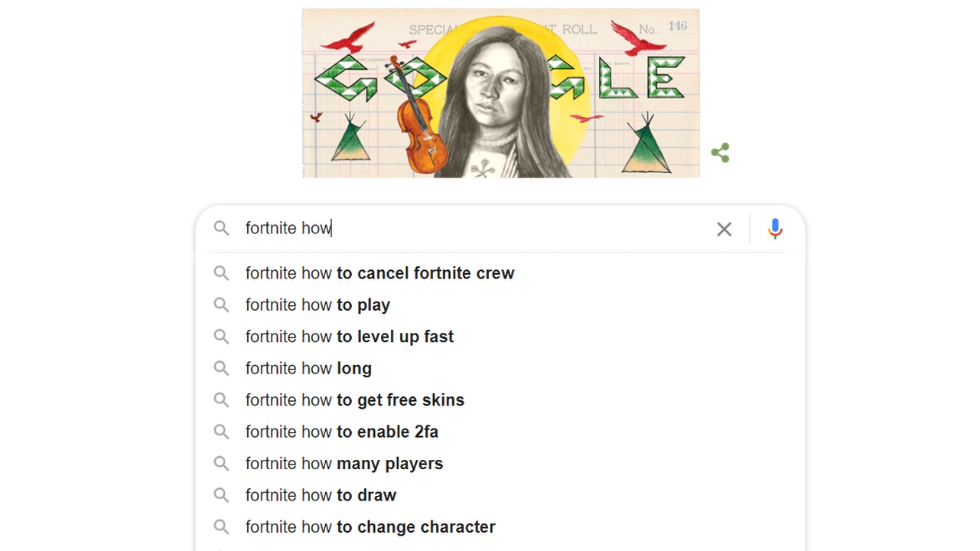Click magnifier icon beside "how to play"

(222, 305)
